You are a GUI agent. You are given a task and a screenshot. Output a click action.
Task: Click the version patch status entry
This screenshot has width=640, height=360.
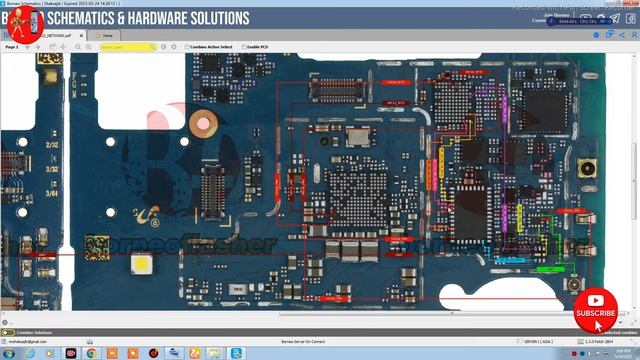599,342
